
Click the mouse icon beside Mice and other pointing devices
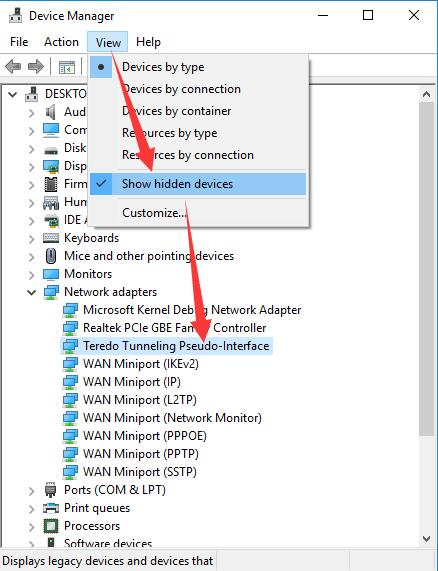coord(51,256)
